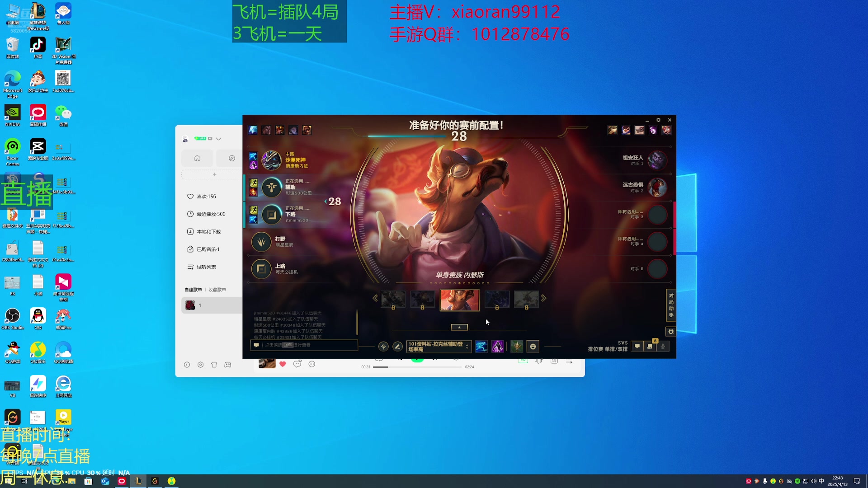Click current song album cover thumbnail

pyautogui.click(x=267, y=364)
